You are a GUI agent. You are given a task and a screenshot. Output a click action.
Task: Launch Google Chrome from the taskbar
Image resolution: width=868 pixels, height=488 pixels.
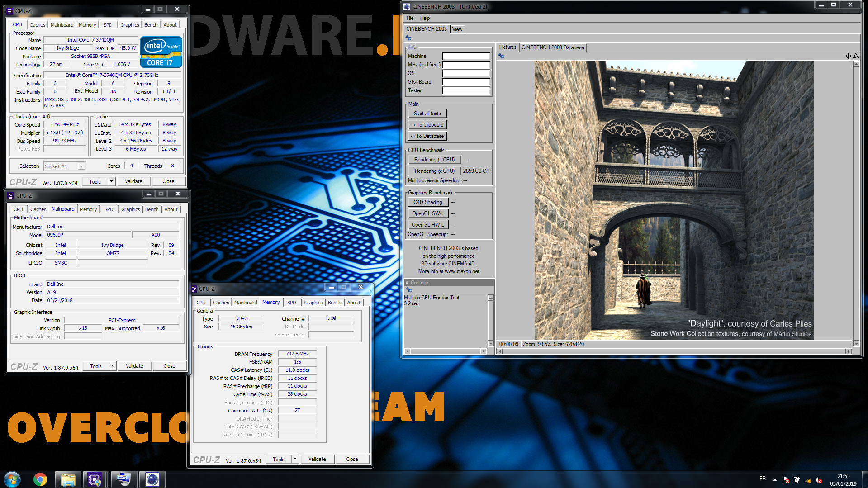point(40,479)
